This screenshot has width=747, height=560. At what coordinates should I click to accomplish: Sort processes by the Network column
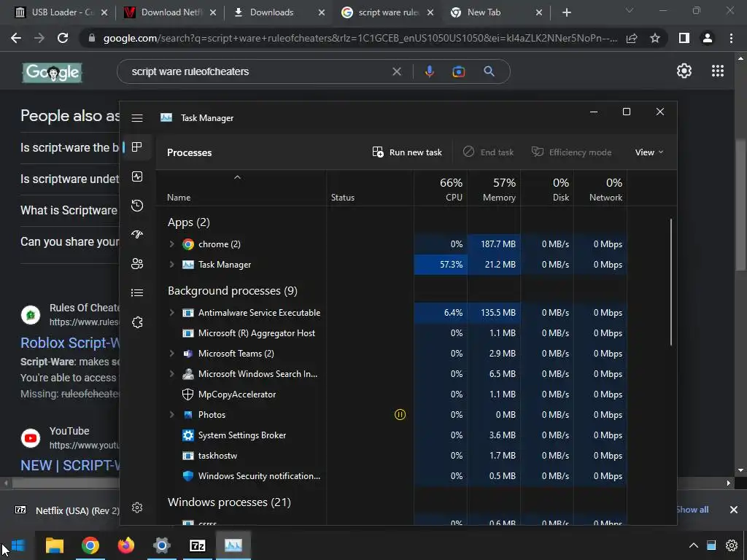pos(601,189)
